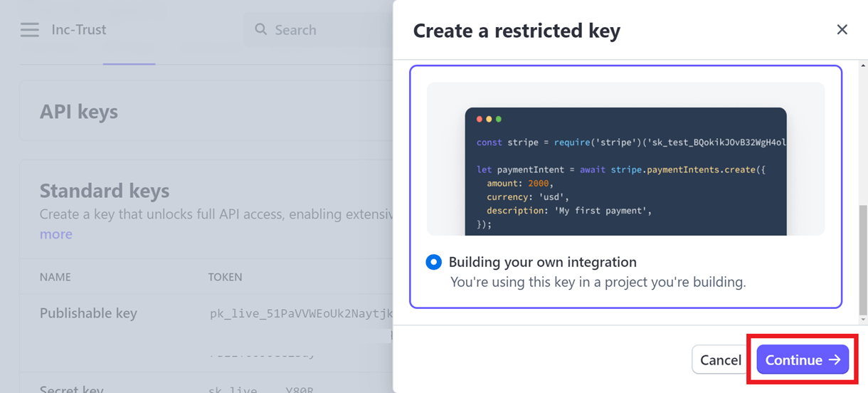Click "You're using this key in a project" text
The height and width of the screenshot is (393, 868).
[598, 282]
